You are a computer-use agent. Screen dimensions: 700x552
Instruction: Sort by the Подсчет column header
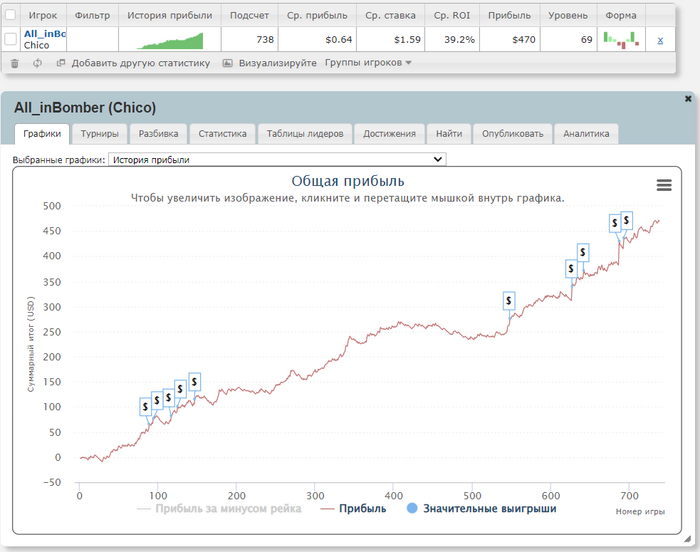249,15
